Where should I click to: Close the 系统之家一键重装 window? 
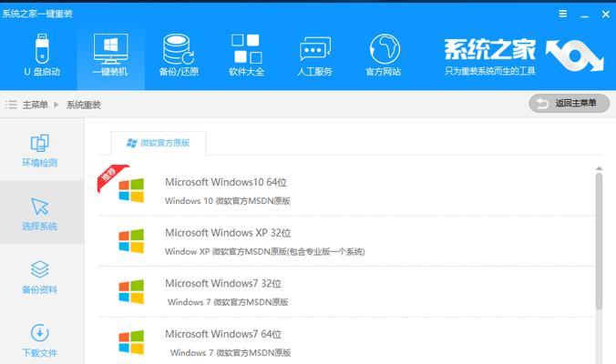(606, 15)
